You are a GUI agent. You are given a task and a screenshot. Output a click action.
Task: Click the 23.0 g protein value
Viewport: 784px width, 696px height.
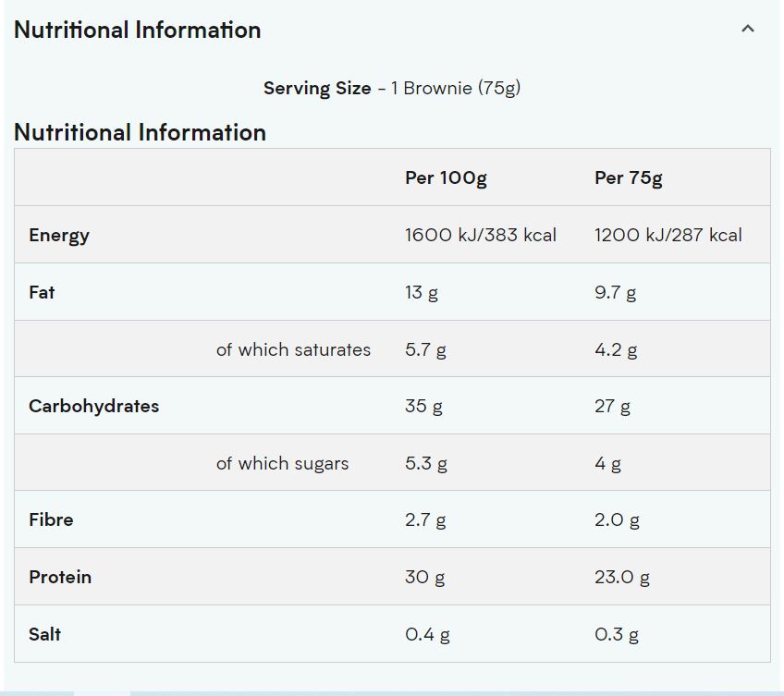pyautogui.click(x=622, y=577)
